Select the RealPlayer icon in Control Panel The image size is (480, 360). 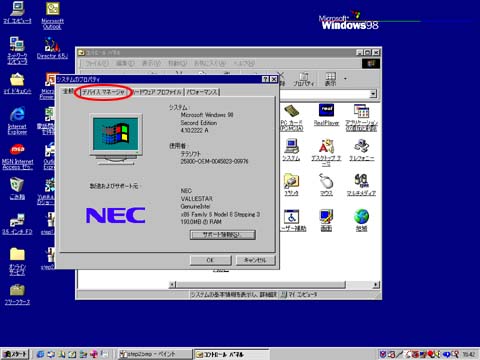(x=326, y=115)
